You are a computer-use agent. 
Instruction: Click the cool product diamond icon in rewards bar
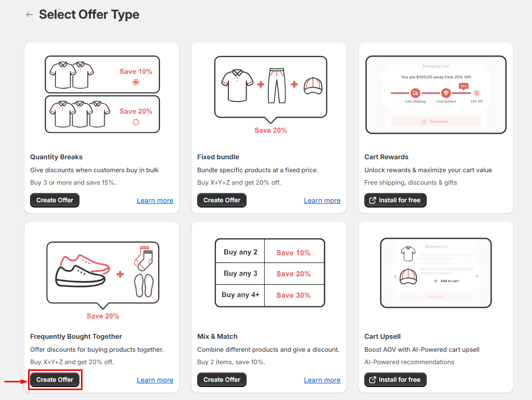[446, 93]
